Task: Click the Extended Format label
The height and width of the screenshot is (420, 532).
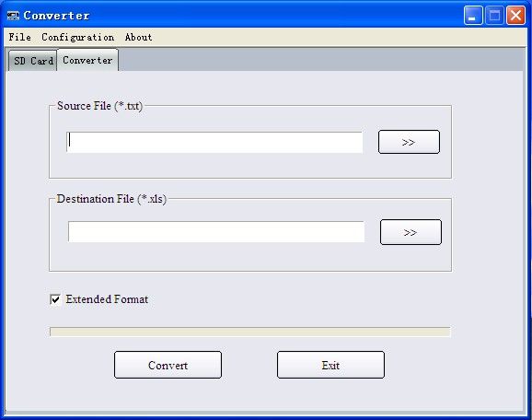Action: pos(107,299)
